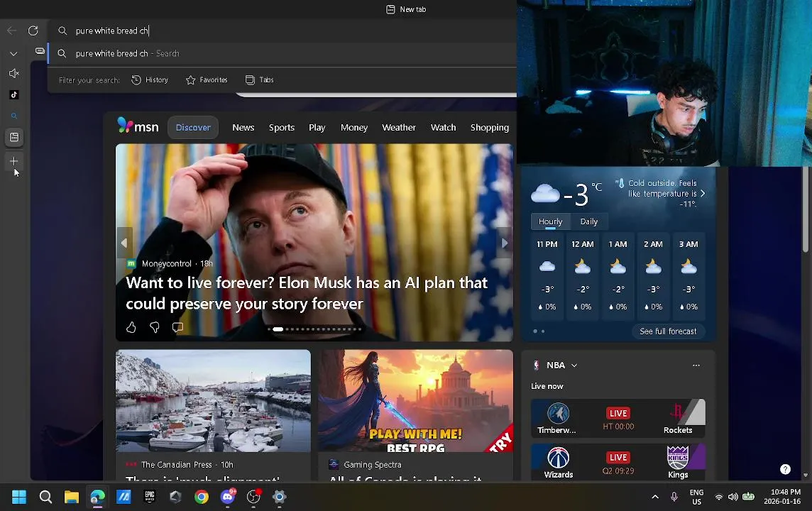Open the NBA league dropdown

[562, 365]
